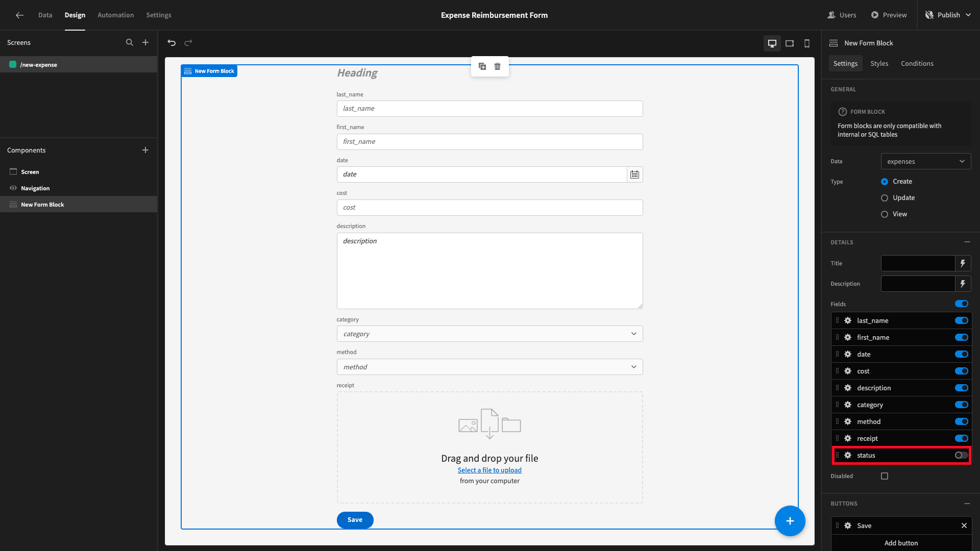This screenshot has height=551, width=980.
Task: Open the date picker calendar icon
Action: 634,174
